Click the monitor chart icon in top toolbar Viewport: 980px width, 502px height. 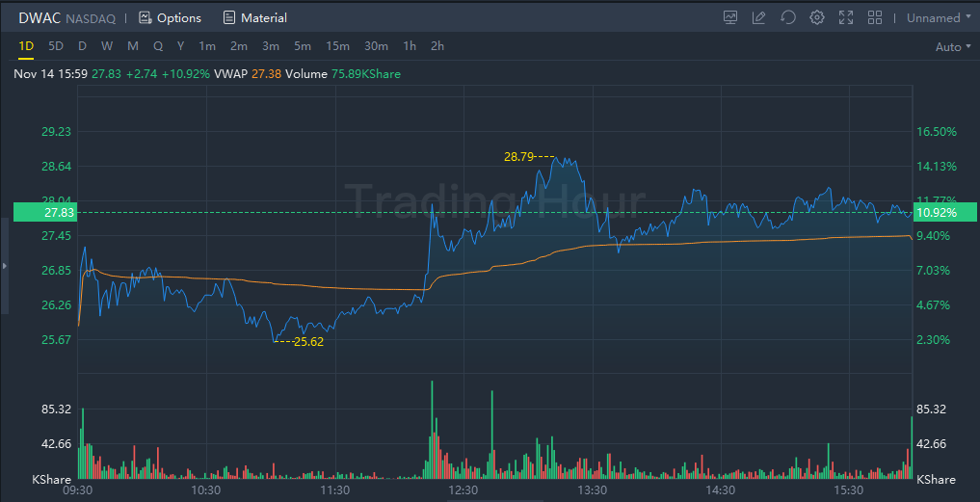(x=730, y=17)
